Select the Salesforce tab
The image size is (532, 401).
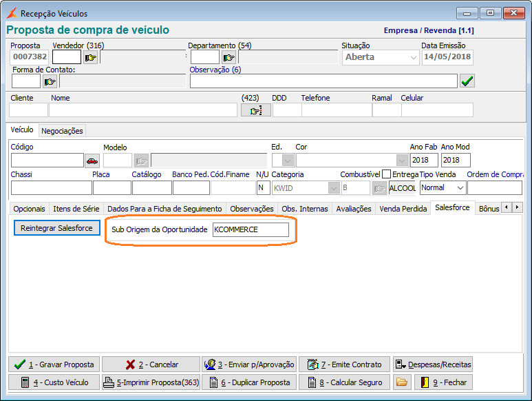click(452, 207)
